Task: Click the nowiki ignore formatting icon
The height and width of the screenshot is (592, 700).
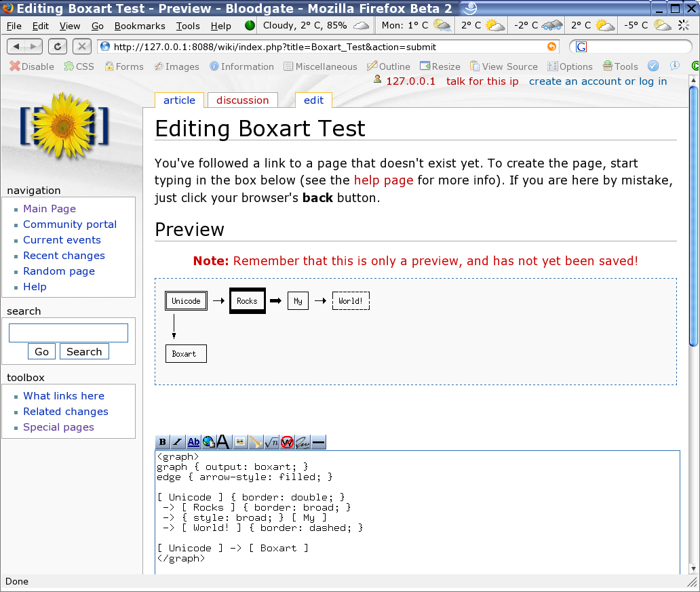Action: pyautogui.click(x=287, y=442)
